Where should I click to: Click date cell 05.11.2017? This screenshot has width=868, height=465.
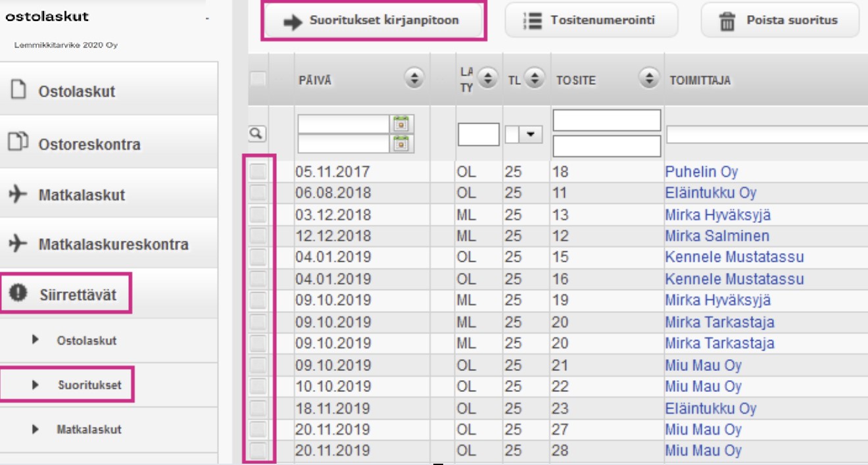coord(333,172)
